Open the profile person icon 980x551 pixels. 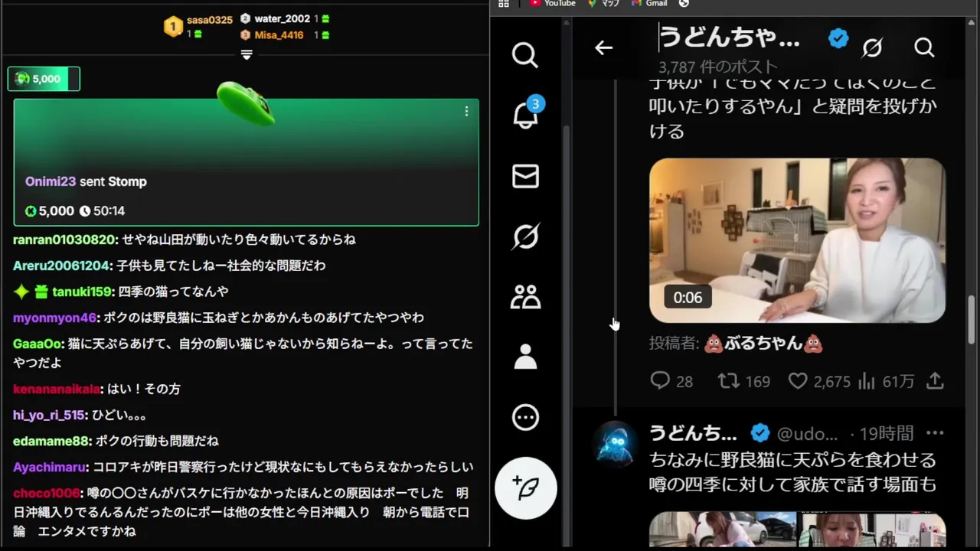click(x=525, y=357)
